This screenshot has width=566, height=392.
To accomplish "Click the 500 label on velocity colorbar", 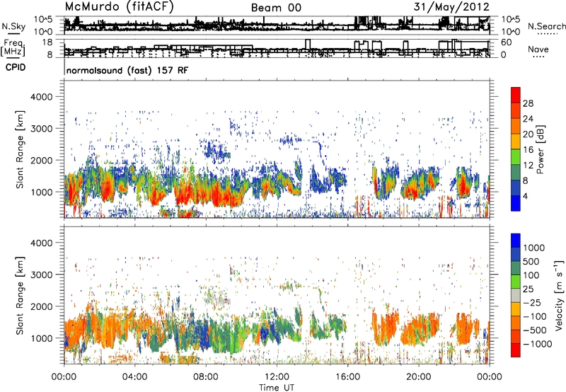I will (531, 261).
